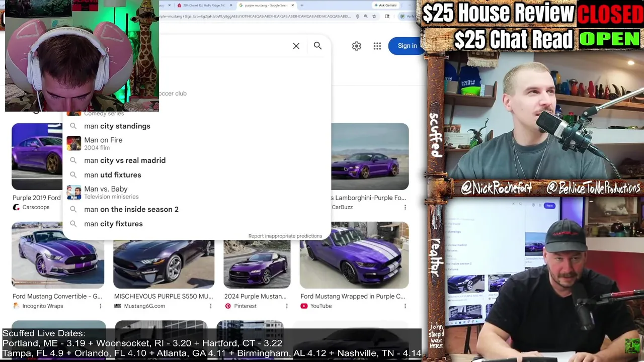Click search icon beside 'man utd fixtures'
Image resolution: width=644 pixels, height=362 pixels.
[73, 175]
